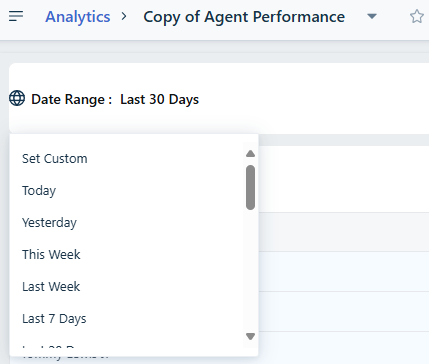Expand the report title dropdown arrow
Viewport: 429px width, 364px height.
(372, 16)
